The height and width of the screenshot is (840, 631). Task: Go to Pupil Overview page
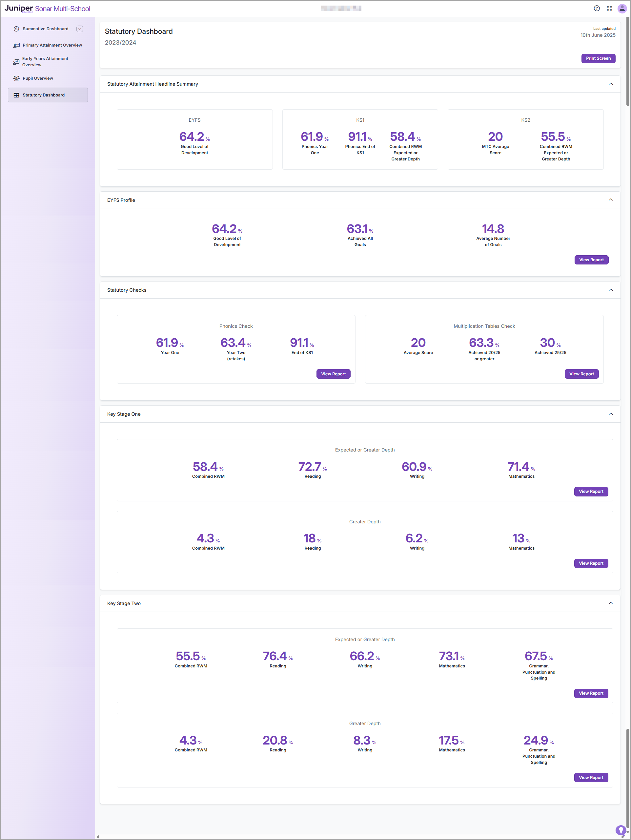(x=38, y=78)
